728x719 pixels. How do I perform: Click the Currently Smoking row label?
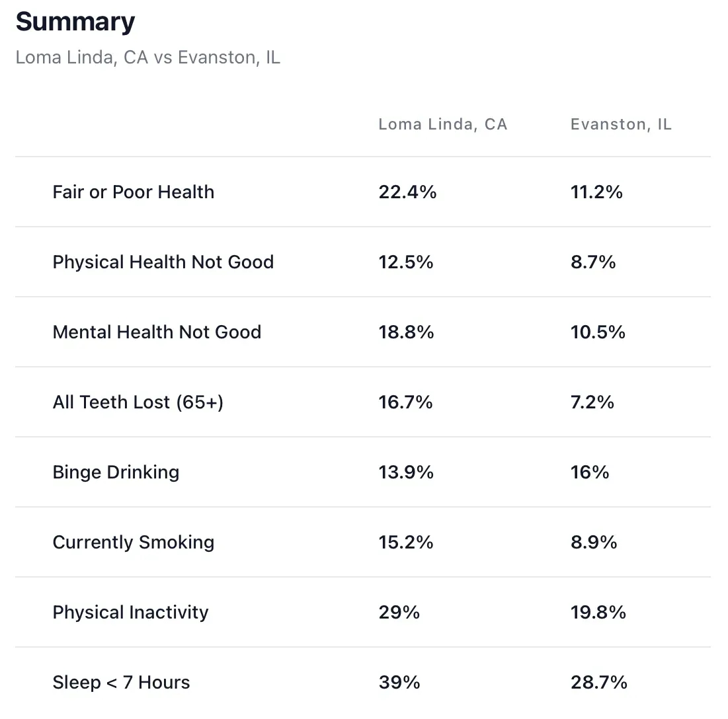click(134, 543)
